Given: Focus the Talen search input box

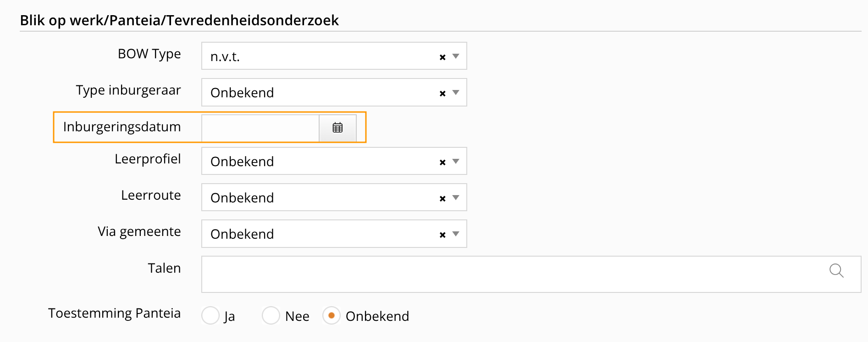Looking at the screenshot, I should point(504,274).
